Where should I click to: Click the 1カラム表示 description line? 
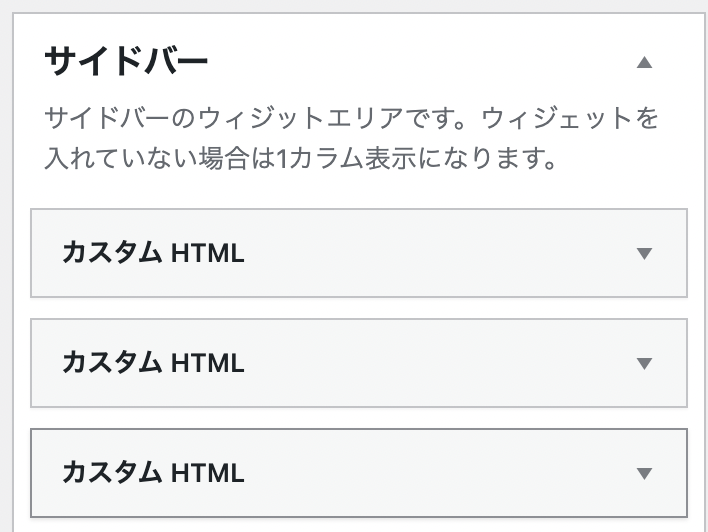(x=300, y=159)
